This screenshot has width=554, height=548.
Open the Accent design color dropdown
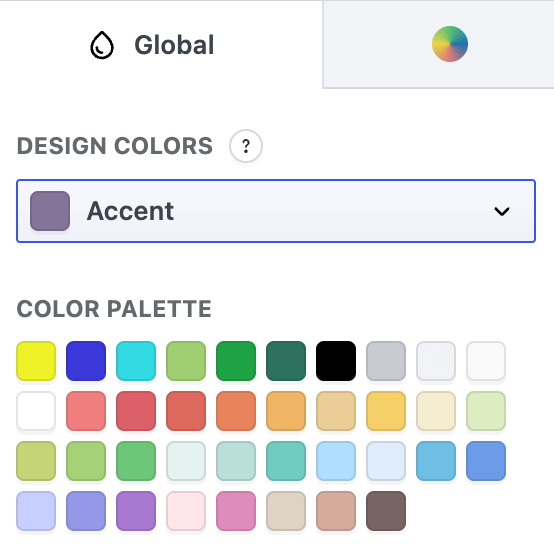pos(276,211)
